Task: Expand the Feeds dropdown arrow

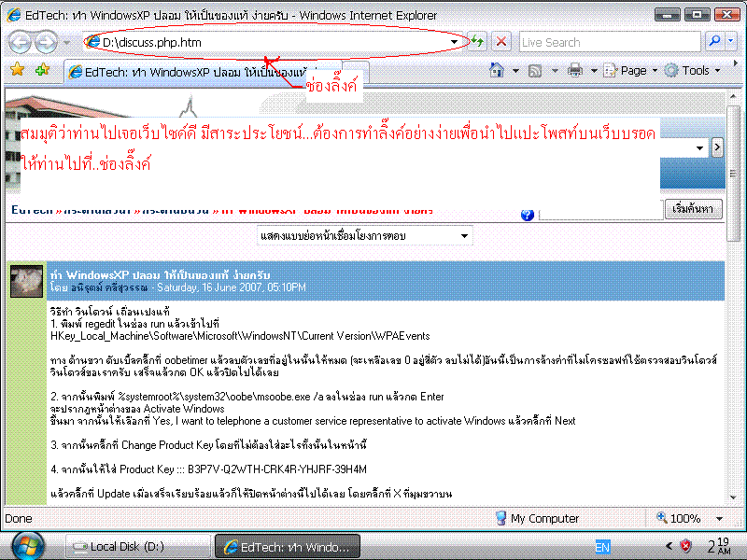Action: point(555,71)
